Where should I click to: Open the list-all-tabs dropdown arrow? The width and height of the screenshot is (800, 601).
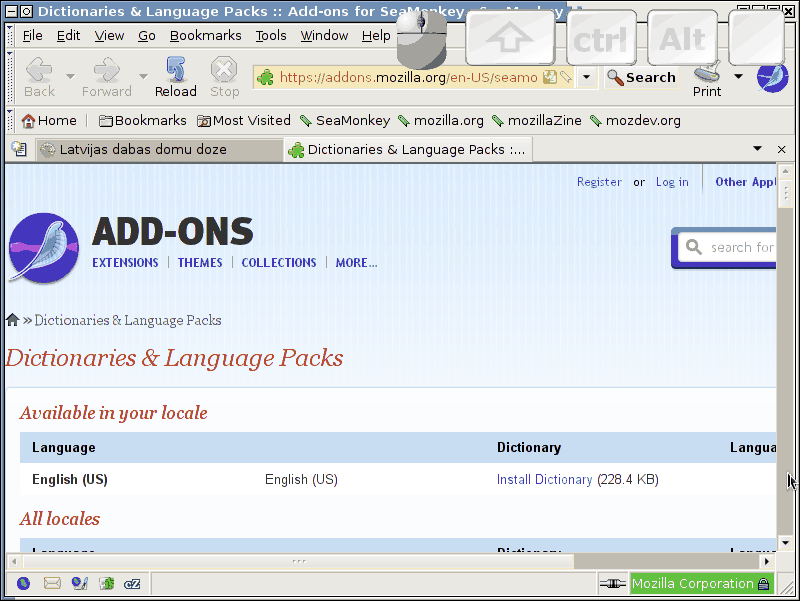[758, 149]
